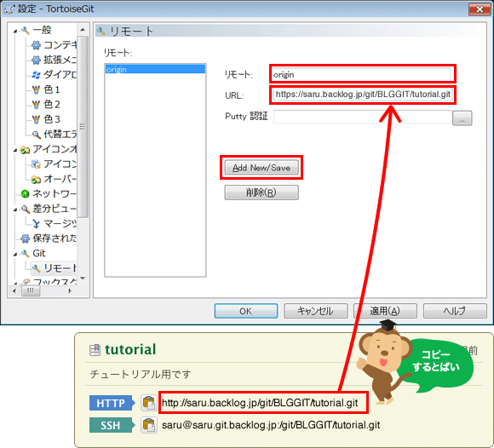
Task: Click the オーバーレイ folder icon in tree
Action: 37,179
